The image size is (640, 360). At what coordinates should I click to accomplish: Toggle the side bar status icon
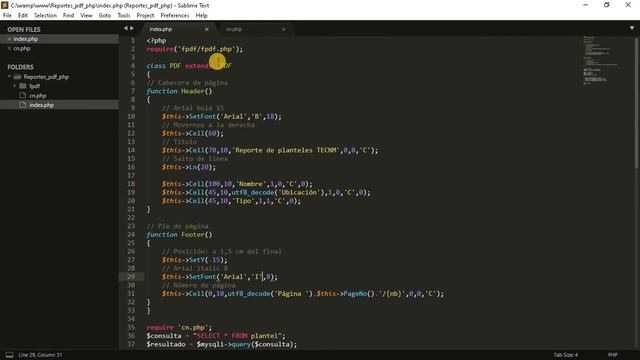[x=9, y=355]
